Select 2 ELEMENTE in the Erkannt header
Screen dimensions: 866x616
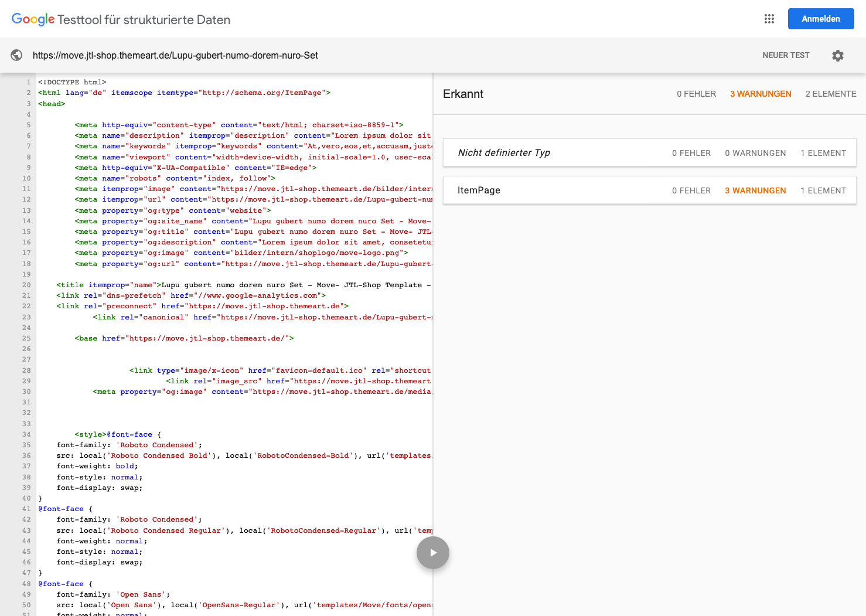pos(831,94)
